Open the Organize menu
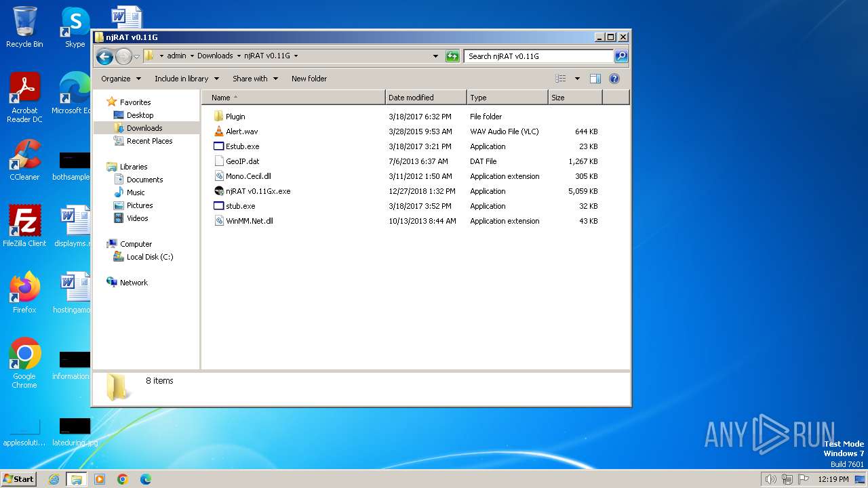The height and width of the screenshot is (488, 868). [x=121, y=79]
